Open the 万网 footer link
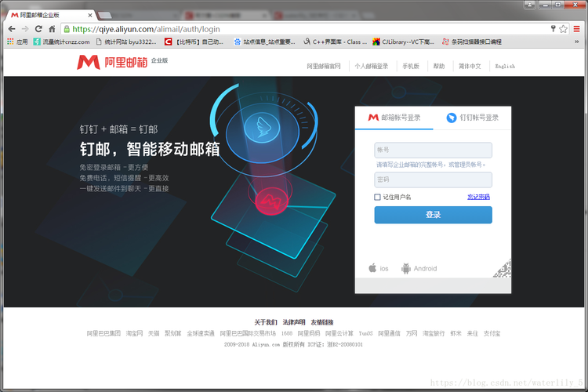Viewport: 588px width, 392px height. coord(412,333)
